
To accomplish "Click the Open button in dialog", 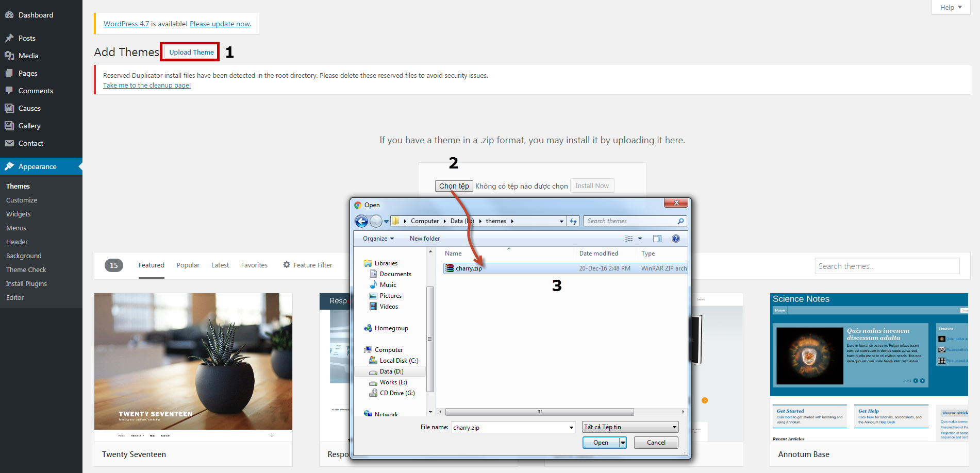I will 601,443.
